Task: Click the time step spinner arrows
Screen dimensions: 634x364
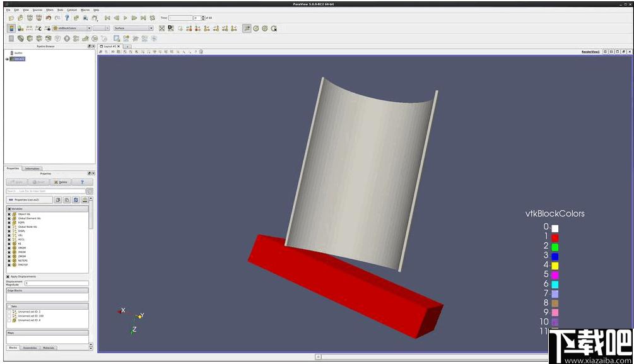Action: (x=203, y=18)
